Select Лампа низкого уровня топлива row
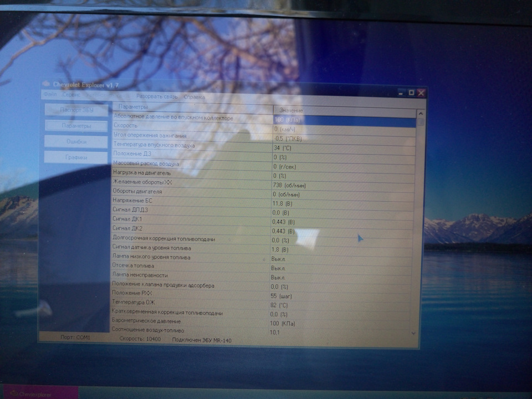The image size is (532, 399). pos(262,258)
